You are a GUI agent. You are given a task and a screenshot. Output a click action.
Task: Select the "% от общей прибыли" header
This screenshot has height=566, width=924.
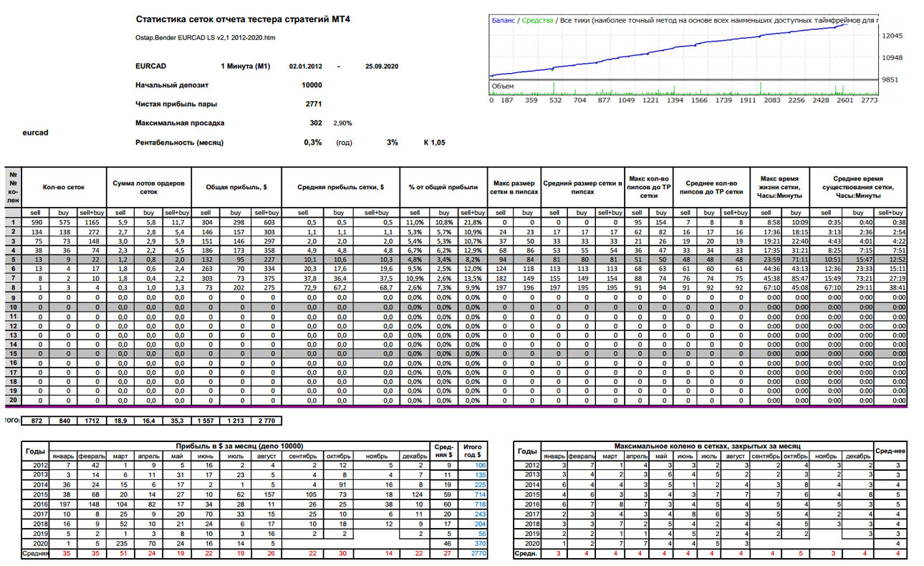tap(443, 187)
